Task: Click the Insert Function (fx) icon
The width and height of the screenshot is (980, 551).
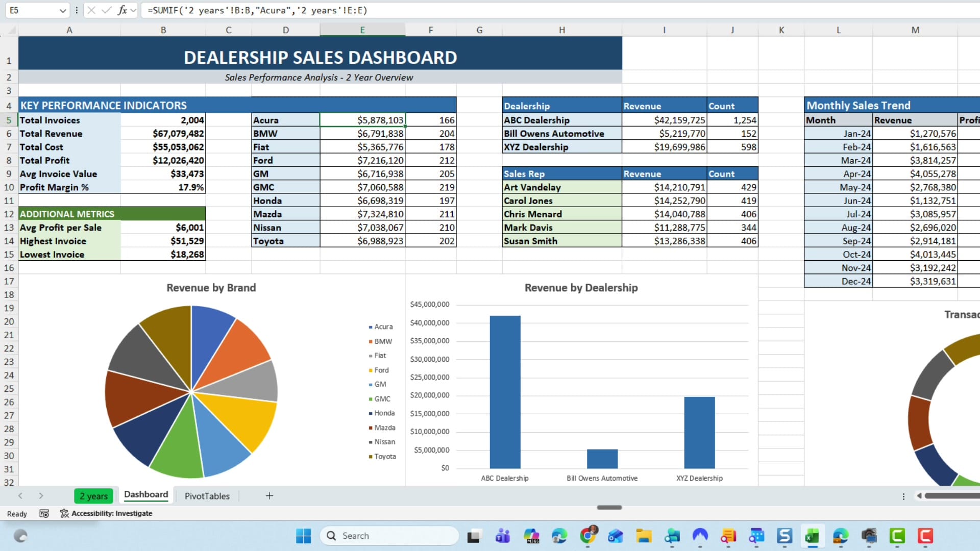Action: [121, 10]
